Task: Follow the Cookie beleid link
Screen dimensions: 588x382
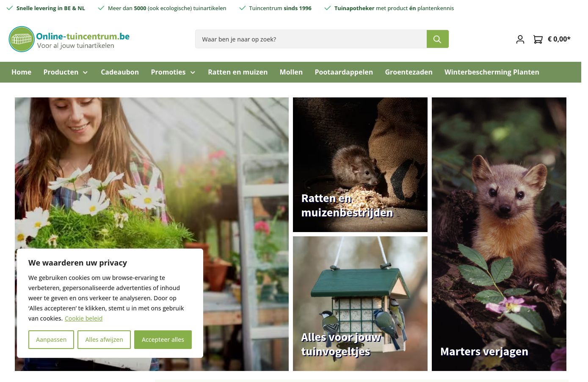Action: point(83,318)
